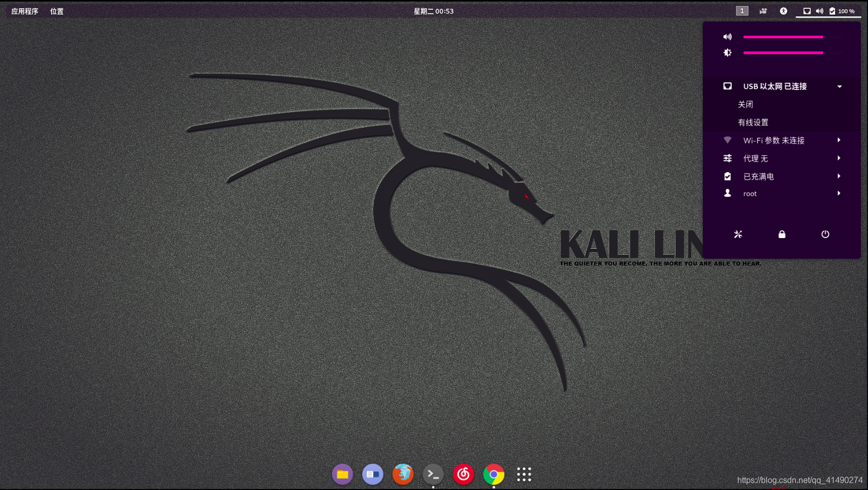Viewport: 868px width, 490px height.
Task: Click the screen recorder camera icon
Action: pos(763,11)
